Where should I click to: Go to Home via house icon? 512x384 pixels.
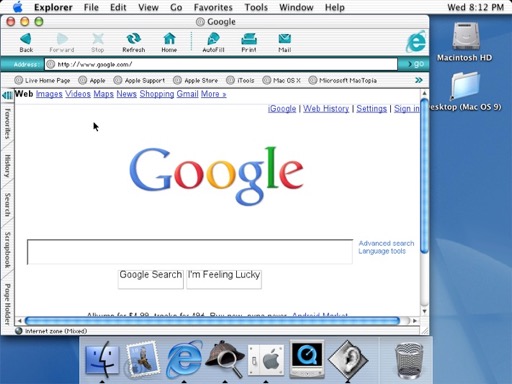pyautogui.click(x=169, y=39)
